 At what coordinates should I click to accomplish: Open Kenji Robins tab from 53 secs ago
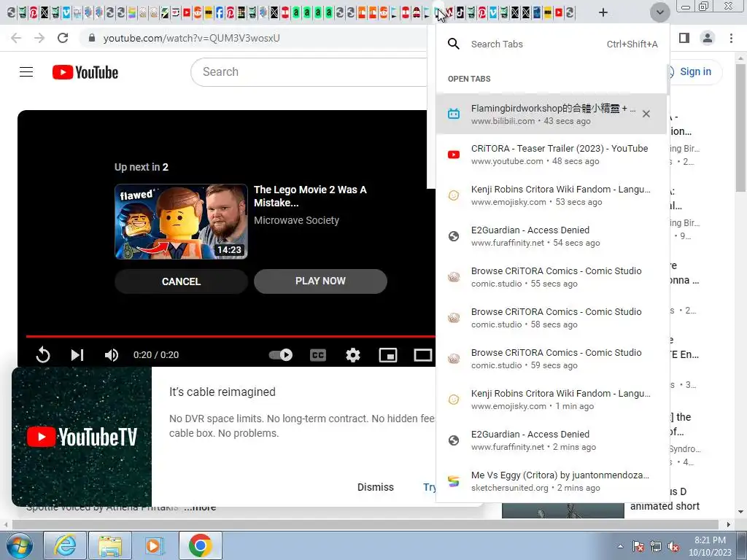pos(551,195)
